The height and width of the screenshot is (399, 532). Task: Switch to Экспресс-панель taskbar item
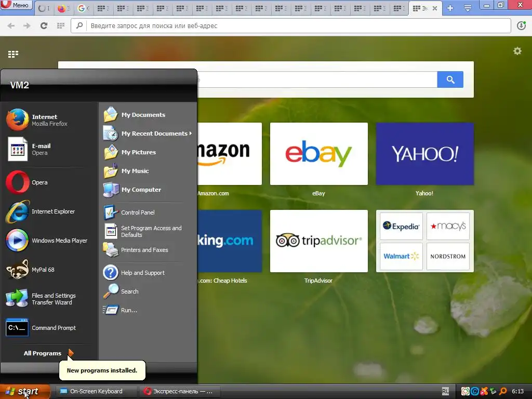[179, 391]
